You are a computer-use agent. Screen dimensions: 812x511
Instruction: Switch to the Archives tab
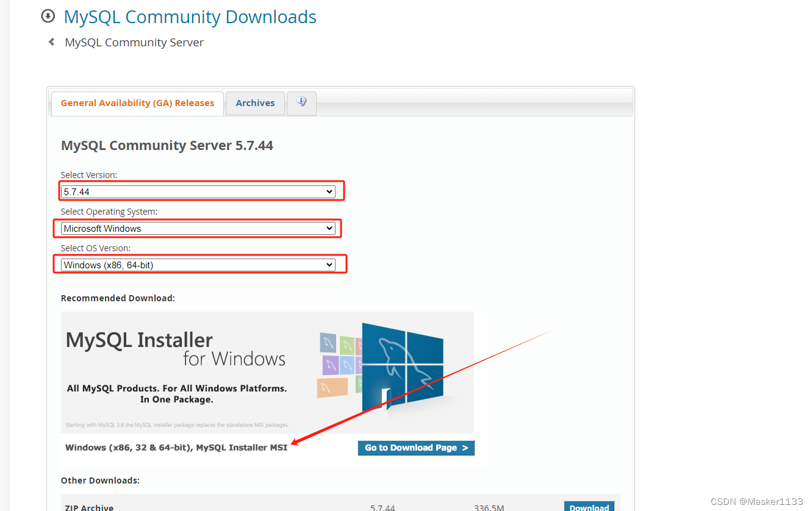[x=255, y=103]
